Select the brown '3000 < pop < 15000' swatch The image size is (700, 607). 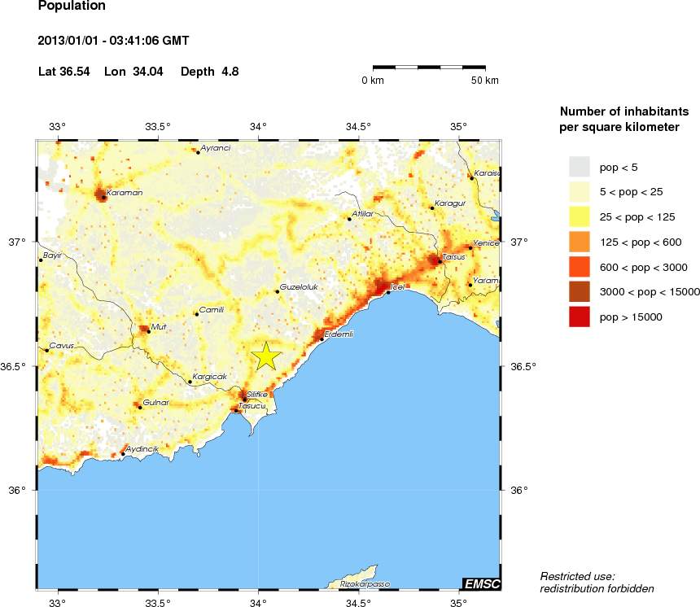(580, 292)
